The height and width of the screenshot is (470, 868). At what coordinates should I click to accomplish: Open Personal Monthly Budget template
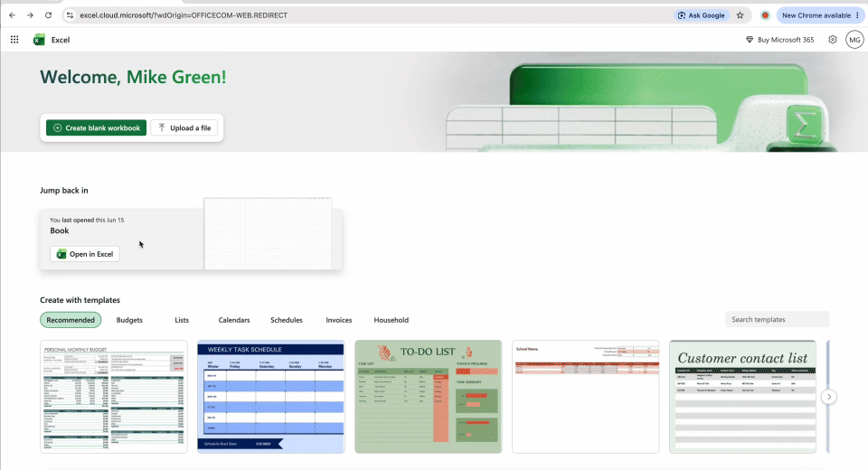(x=114, y=397)
